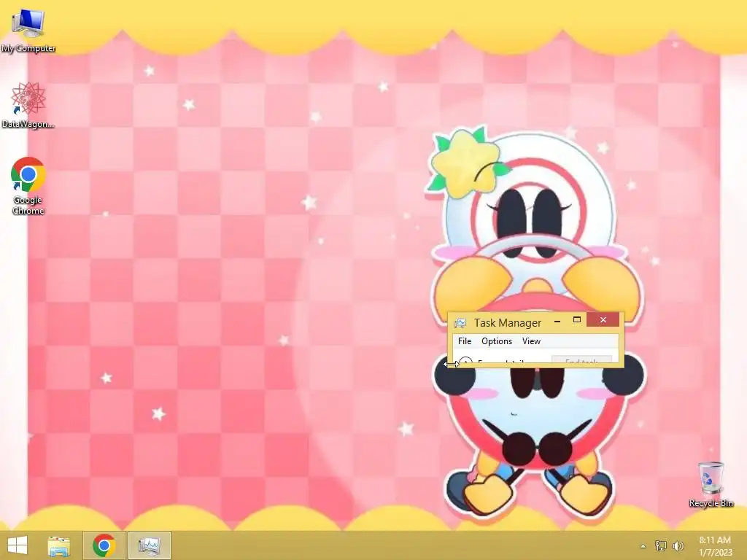Select the Google Chrome desktop shortcut
Viewport: 747px width, 560px height.
point(28,186)
